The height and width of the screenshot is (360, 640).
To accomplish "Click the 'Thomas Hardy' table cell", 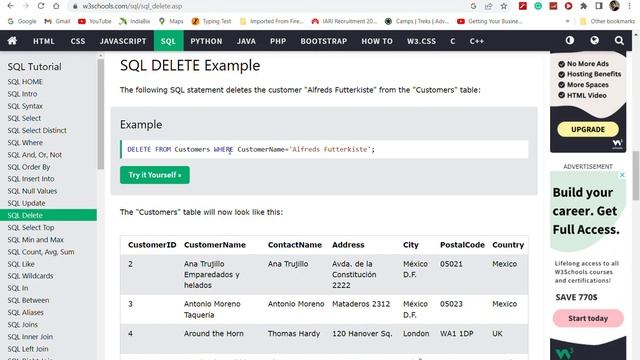I will click(x=294, y=333).
